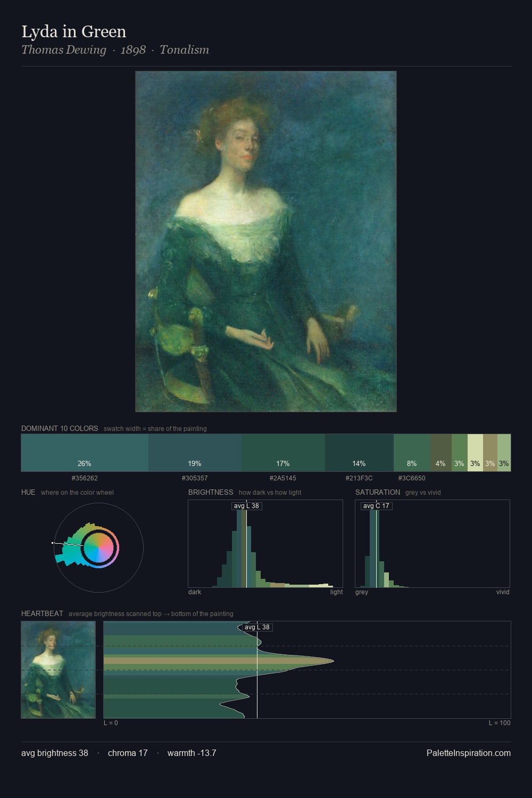Viewport: 532px width, 798px height.
Task: Click hex code #305357
Action: point(195,478)
